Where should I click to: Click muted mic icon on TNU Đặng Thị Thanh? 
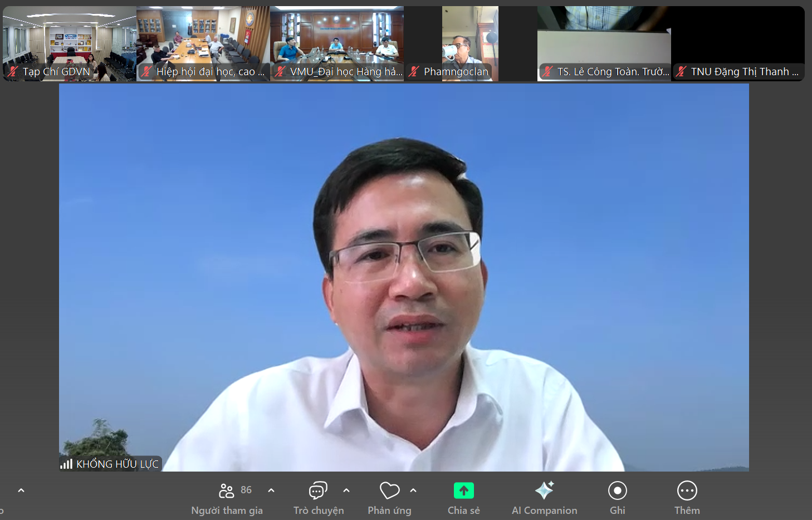pyautogui.click(x=681, y=71)
